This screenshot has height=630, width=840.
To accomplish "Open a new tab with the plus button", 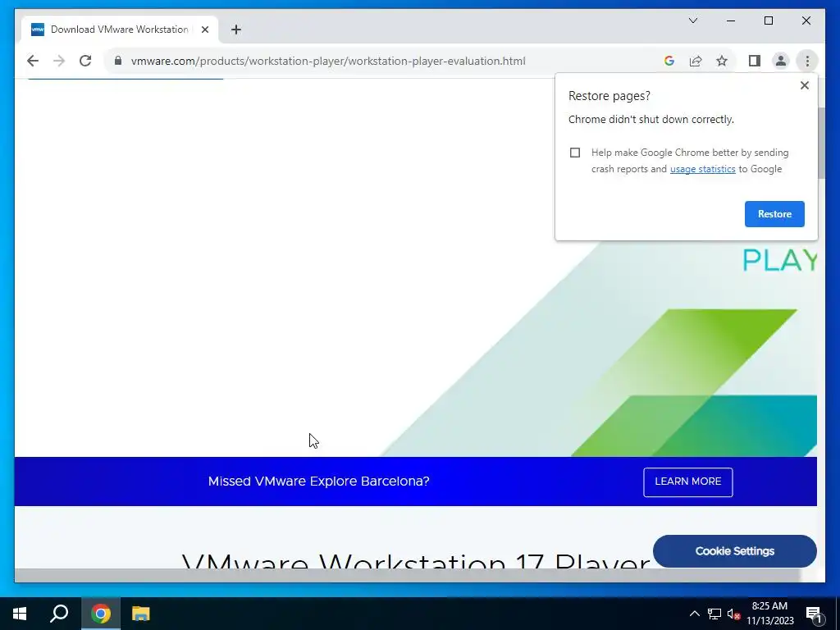I will 236,30.
